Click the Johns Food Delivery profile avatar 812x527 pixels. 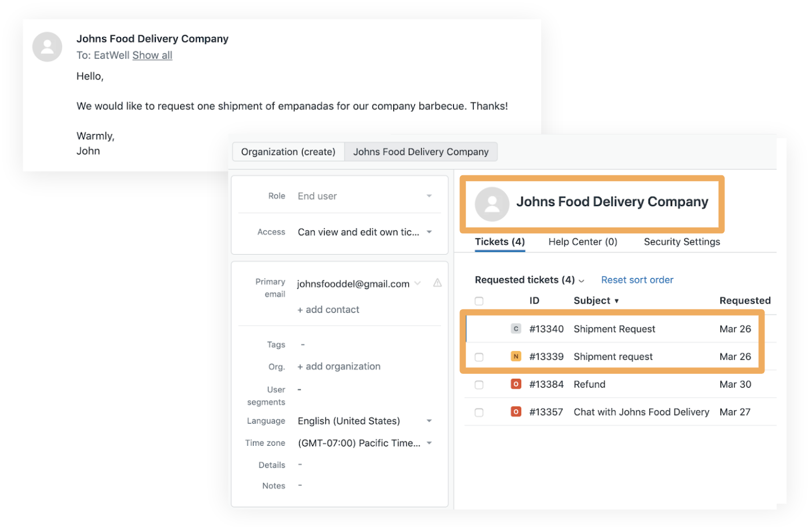tap(492, 204)
